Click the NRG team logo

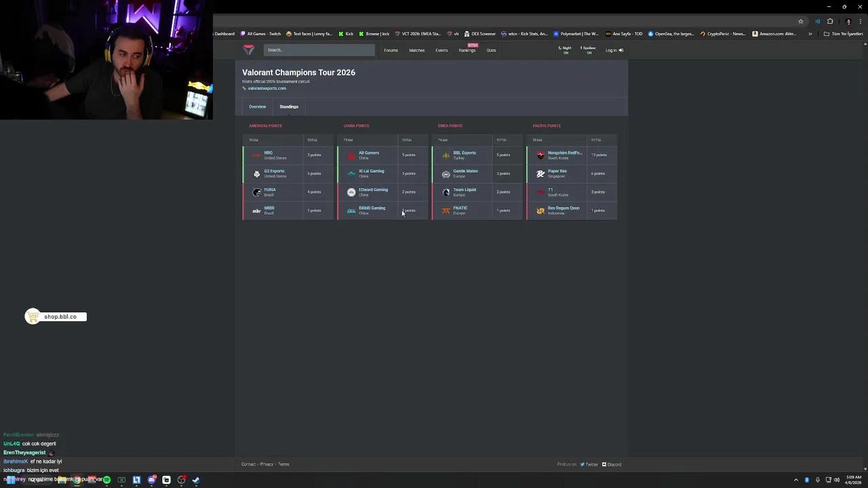256,155
